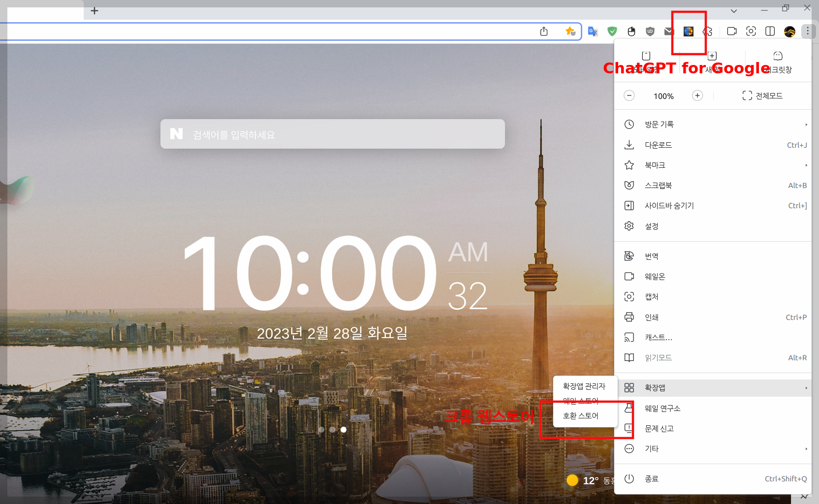
Task: Open 스크랩북 scrapbook menu item
Action: pyautogui.click(x=713, y=185)
